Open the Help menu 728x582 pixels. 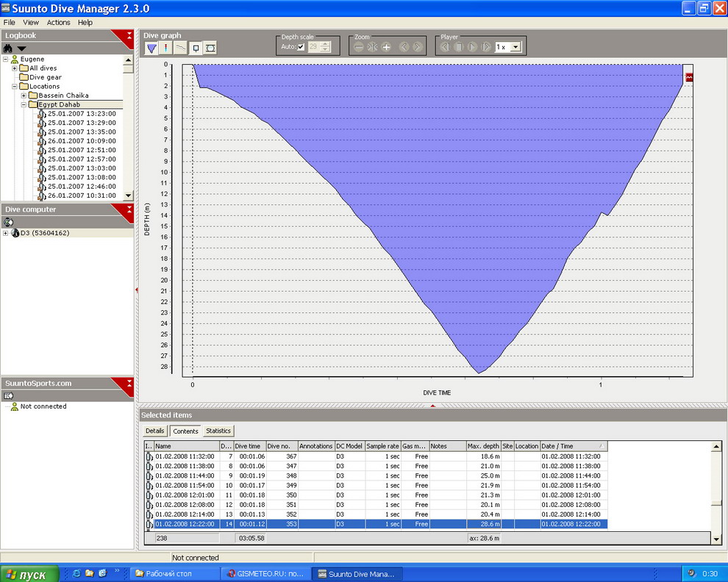85,22
